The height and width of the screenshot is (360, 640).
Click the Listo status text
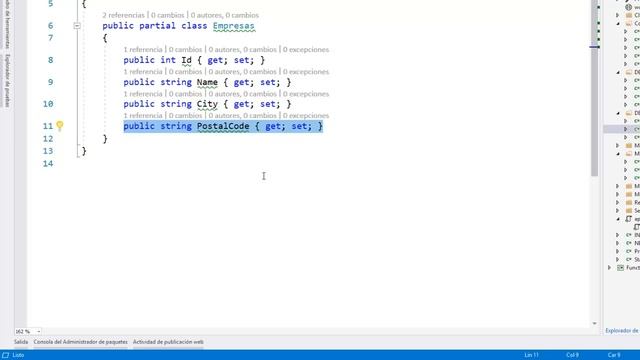point(18,355)
